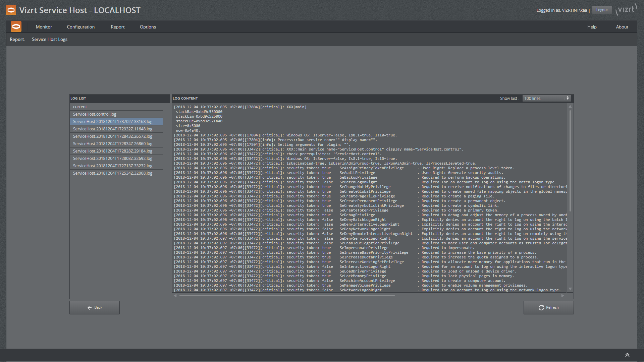The width and height of the screenshot is (644, 362).
Task: Click the Logout button
Action: [602, 10]
